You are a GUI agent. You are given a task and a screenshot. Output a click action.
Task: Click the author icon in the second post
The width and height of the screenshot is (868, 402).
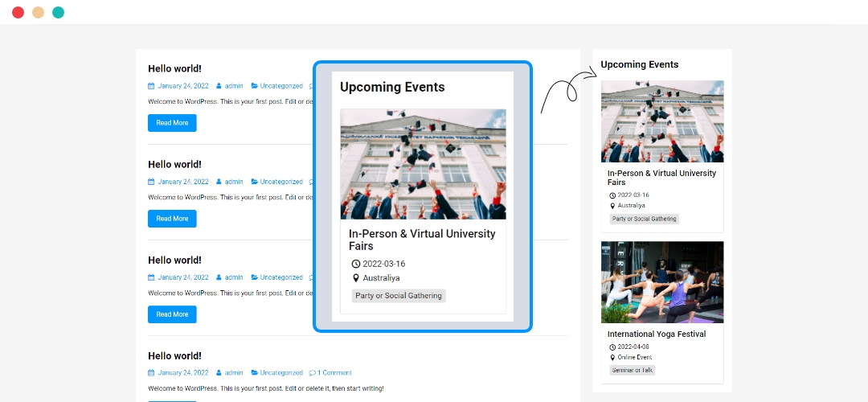(x=219, y=182)
